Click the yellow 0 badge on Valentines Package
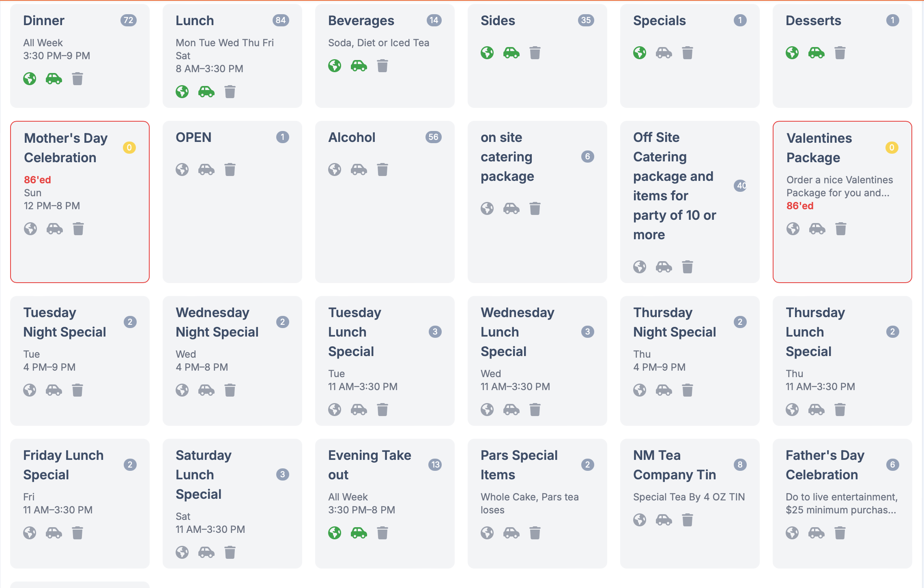 (x=892, y=148)
